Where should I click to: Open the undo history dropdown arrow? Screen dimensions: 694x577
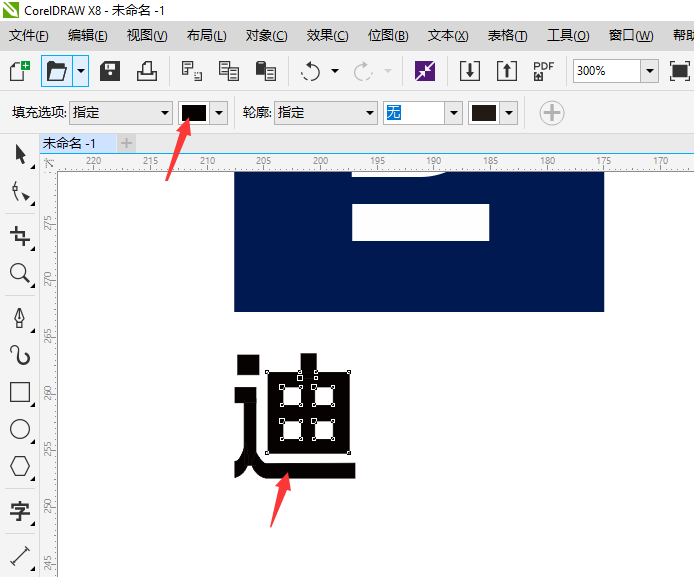point(335,71)
